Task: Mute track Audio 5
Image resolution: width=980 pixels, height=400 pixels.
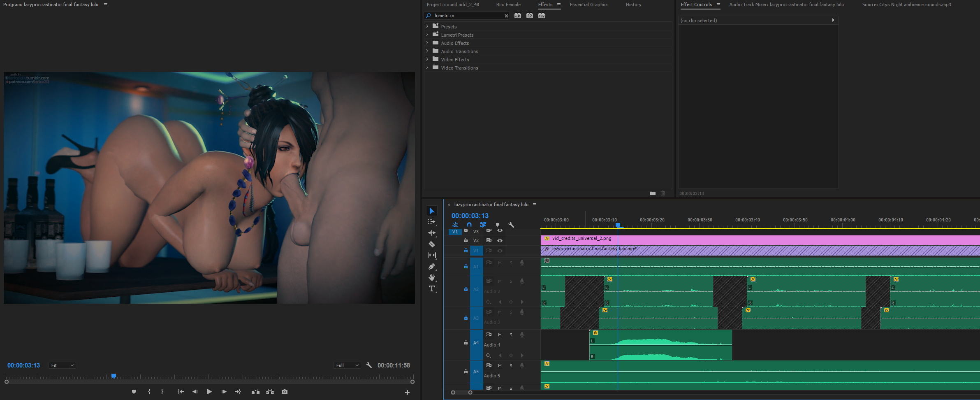Action: pos(500,365)
